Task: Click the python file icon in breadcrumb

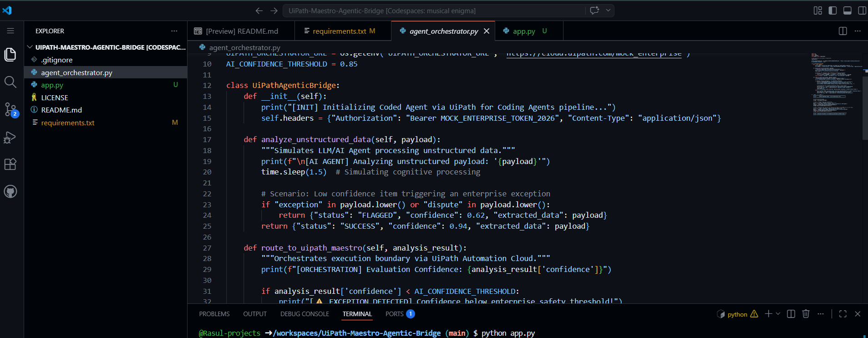Action: click(203, 47)
